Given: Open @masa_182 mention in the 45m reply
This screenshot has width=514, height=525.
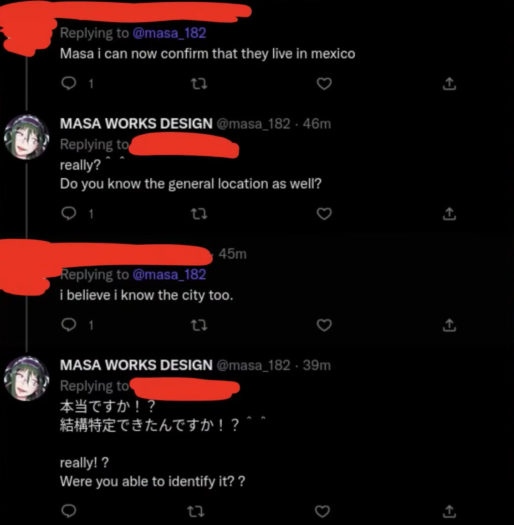Looking at the screenshot, I should pyautogui.click(x=169, y=275).
